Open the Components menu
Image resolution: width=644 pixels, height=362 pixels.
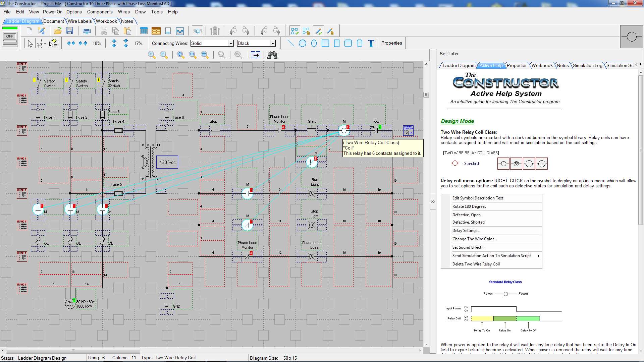pos(100,12)
